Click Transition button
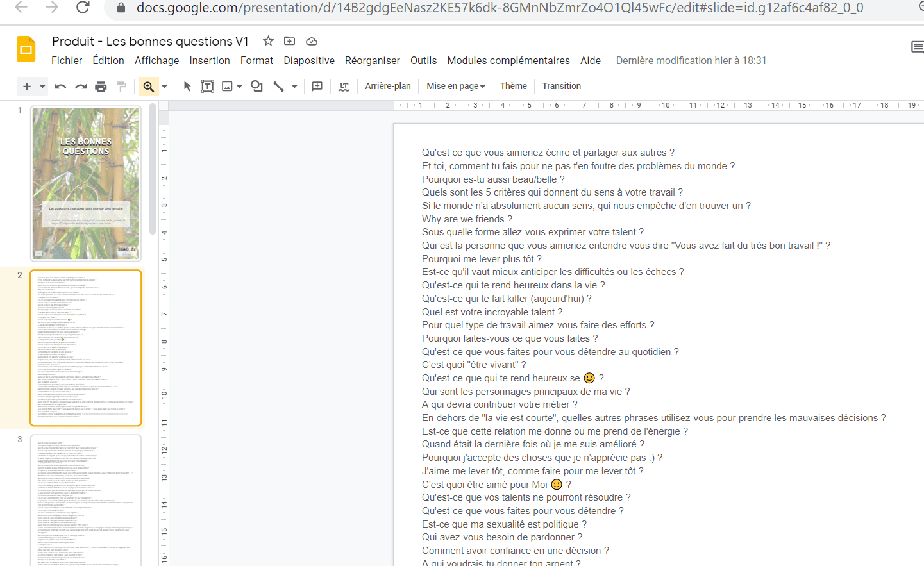The image size is (924, 566). [x=562, y=86]
